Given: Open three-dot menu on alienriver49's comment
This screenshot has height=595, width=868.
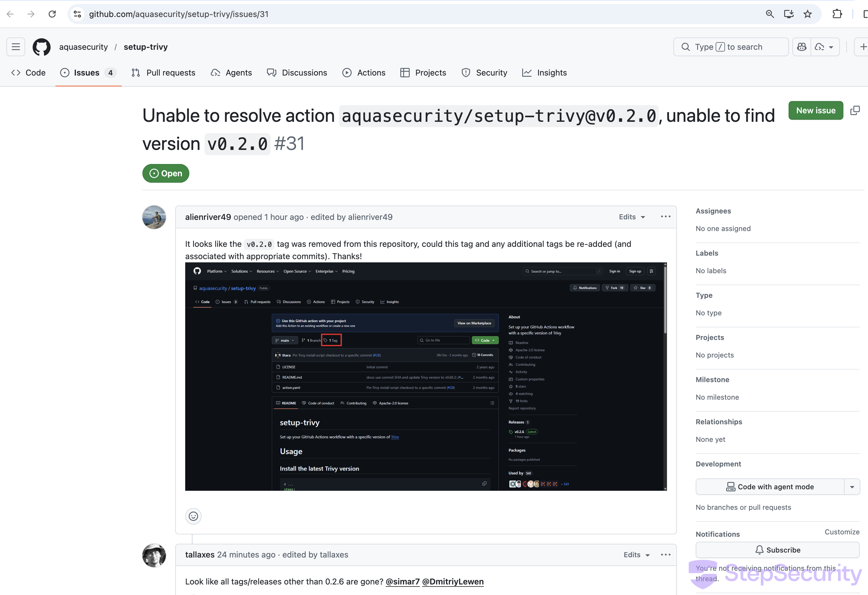Looking at the screenshot, I should [666, 217].
